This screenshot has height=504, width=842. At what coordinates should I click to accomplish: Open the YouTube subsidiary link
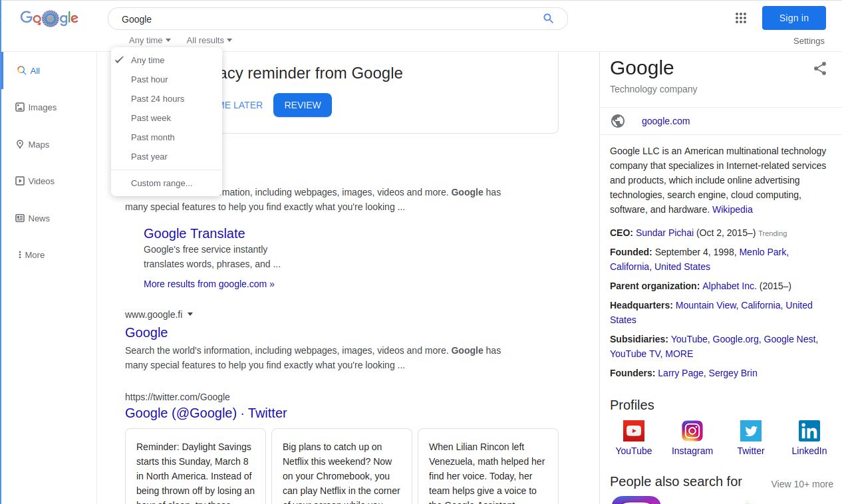point(689,339)
